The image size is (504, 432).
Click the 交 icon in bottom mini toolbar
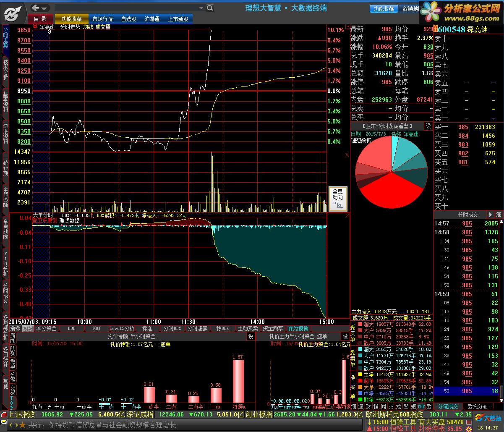coord(391,406)
